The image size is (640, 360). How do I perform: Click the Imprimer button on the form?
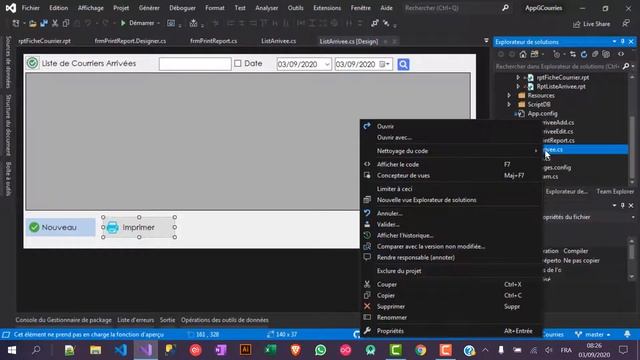point(139,227)
